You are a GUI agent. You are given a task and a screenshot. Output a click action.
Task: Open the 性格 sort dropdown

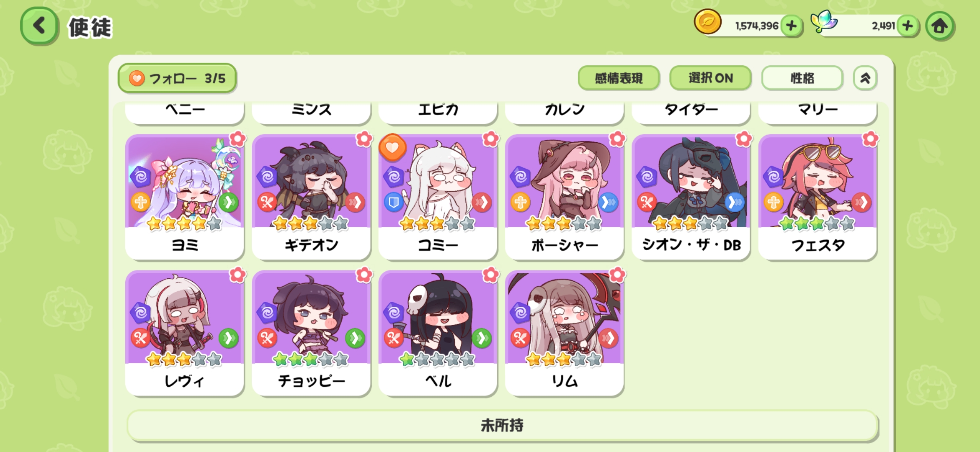pyautogui.click(x=802, y=78)
